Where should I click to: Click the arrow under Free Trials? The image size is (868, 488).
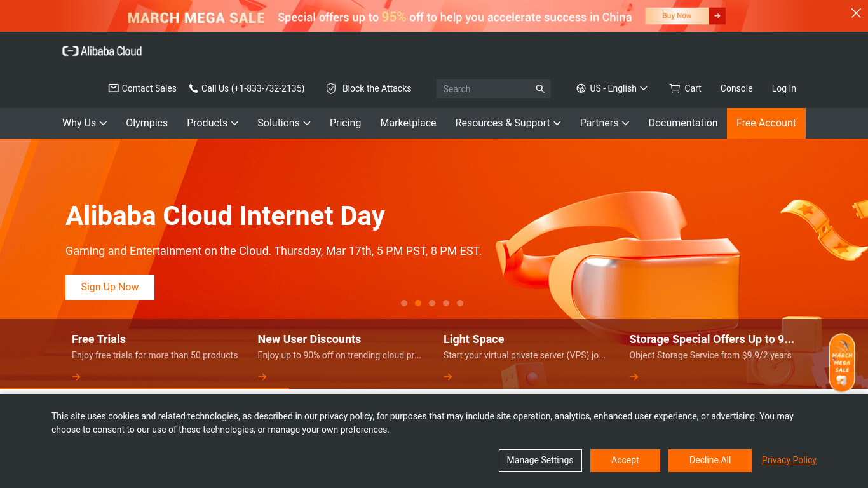tap(76, 377)
